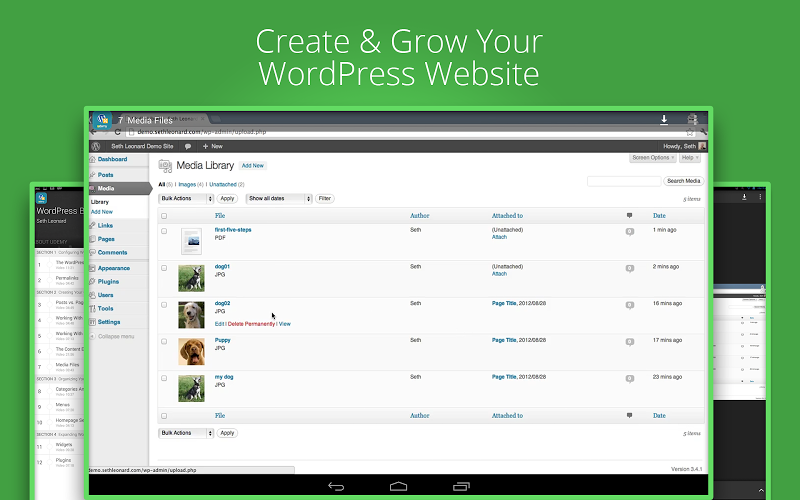Screen dimensions: 800x500
Task: Click the first-five-steps PDF thumbnail
Action: [191, 241]
